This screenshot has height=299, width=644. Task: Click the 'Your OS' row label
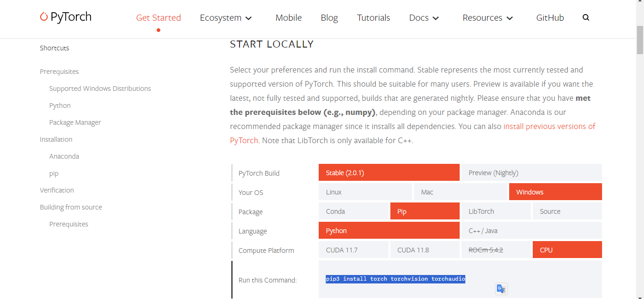251,193
